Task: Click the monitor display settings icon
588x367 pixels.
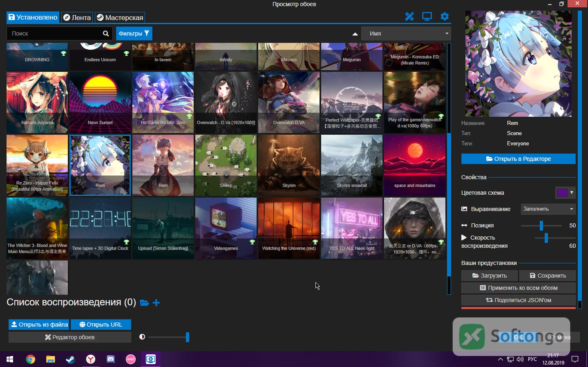Action: (427, 17)
